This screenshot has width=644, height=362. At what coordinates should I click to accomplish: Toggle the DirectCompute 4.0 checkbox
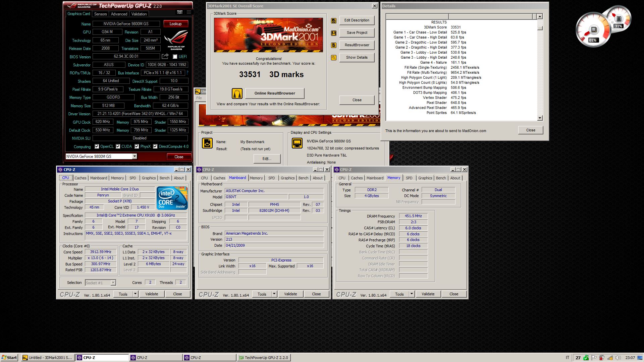point(155,146)
